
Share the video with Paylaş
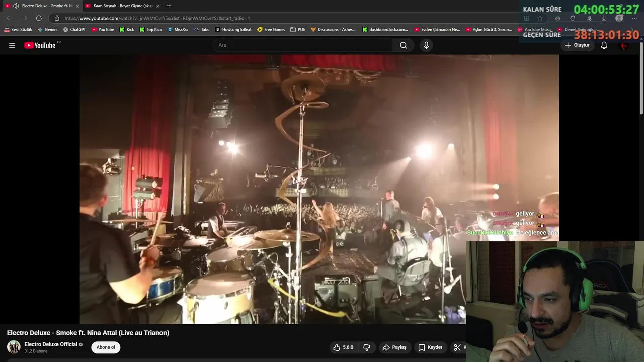(394, 347)
